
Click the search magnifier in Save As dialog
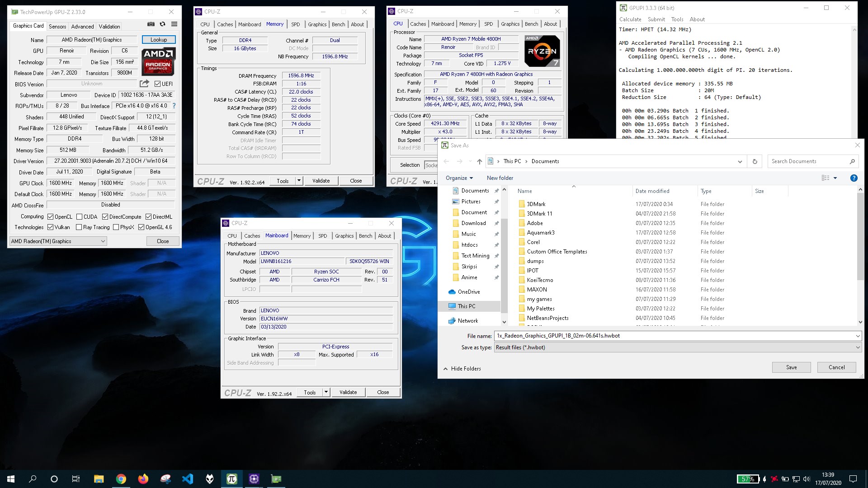point(852,161)
